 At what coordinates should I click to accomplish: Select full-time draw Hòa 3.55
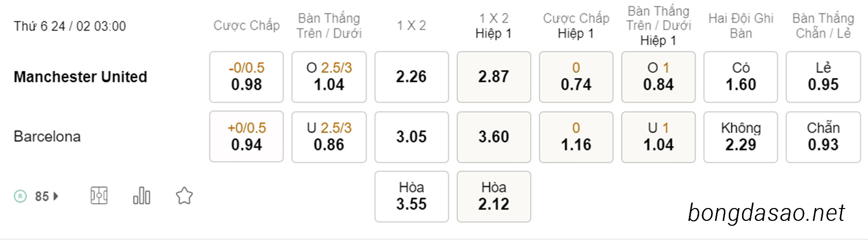point(412,196)
